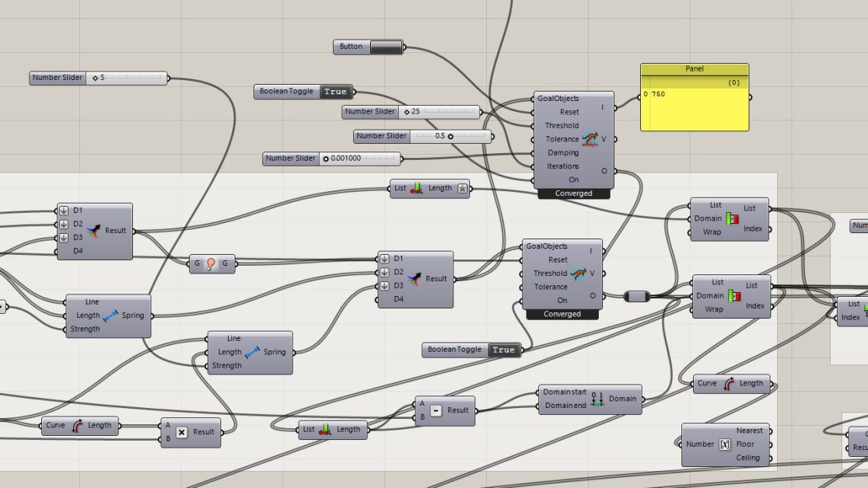
Task: Click the slider grip showing 0.5
Action: click(450, 136)
